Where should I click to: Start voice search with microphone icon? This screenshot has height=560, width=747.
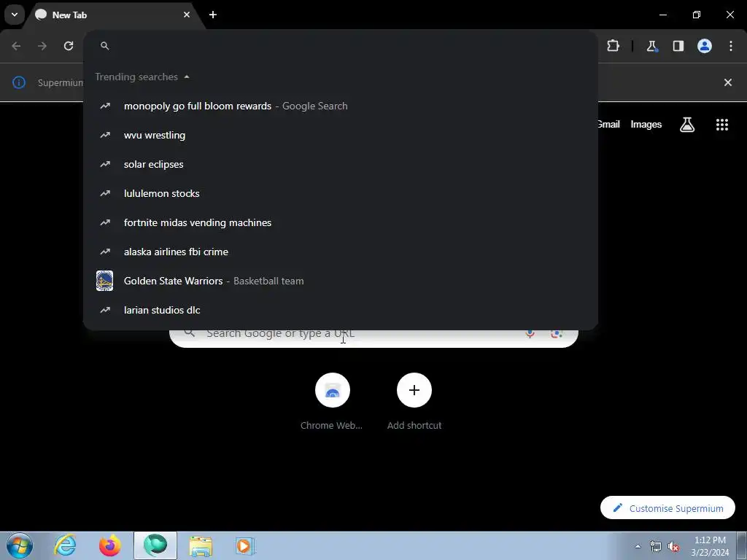[x=530, y=334]
